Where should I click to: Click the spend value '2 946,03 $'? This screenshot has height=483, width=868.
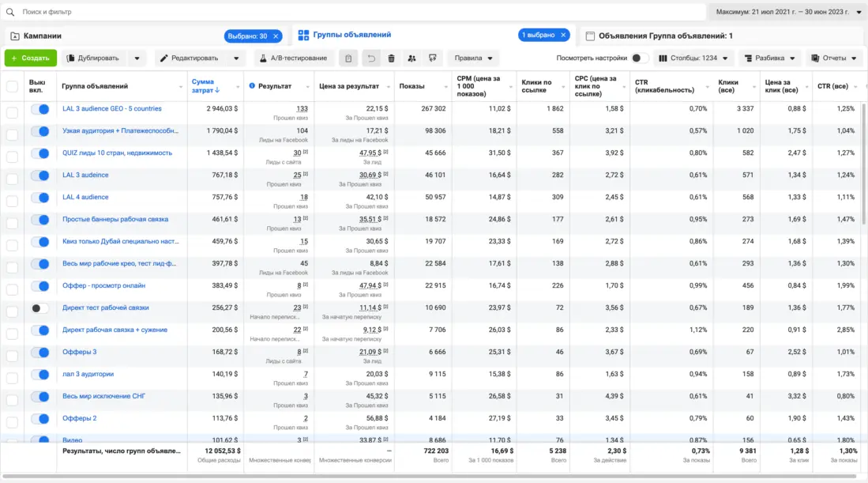point(222,108)
